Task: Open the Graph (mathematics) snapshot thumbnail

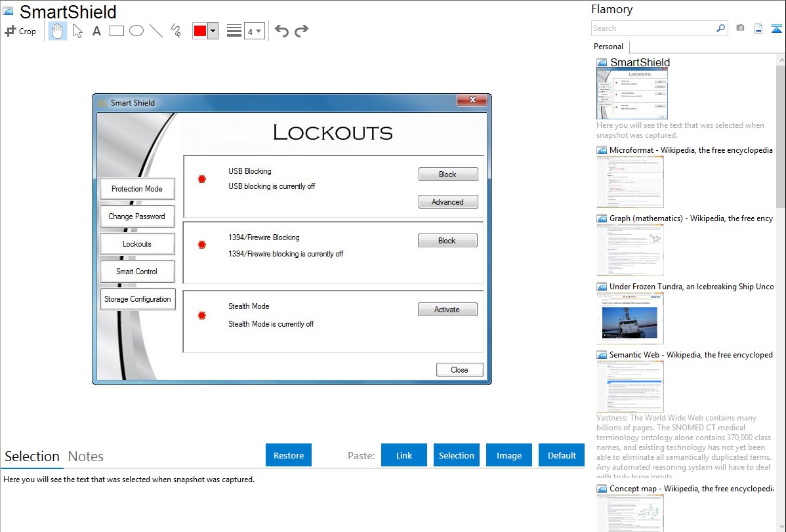Action: [630, 250]
